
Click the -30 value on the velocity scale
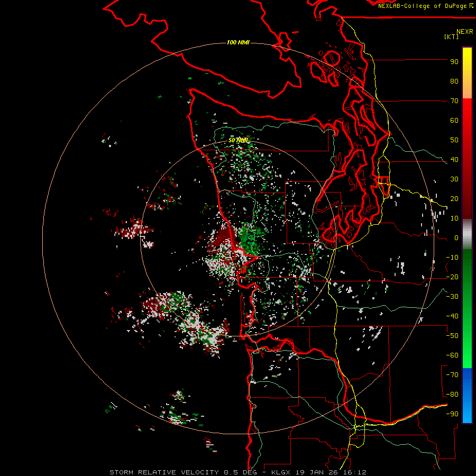452,297
